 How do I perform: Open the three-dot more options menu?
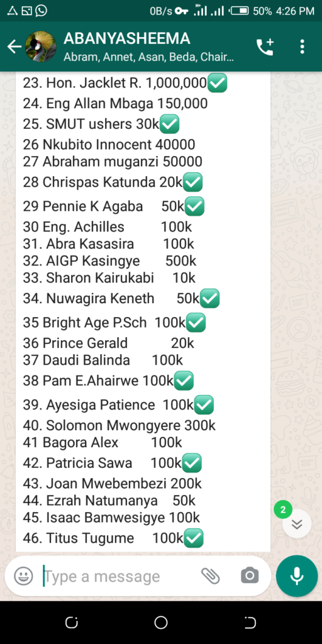click(x=303, y=47)
